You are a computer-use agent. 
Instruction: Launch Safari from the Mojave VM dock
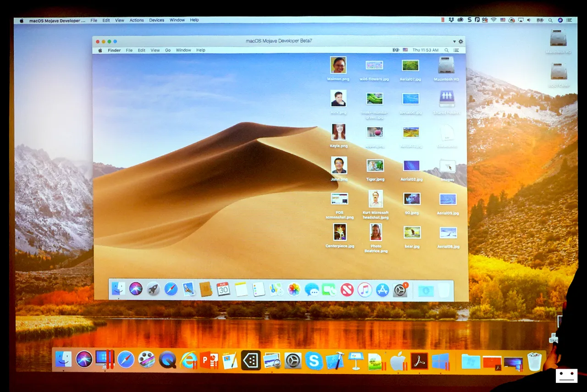pos(171,289)
